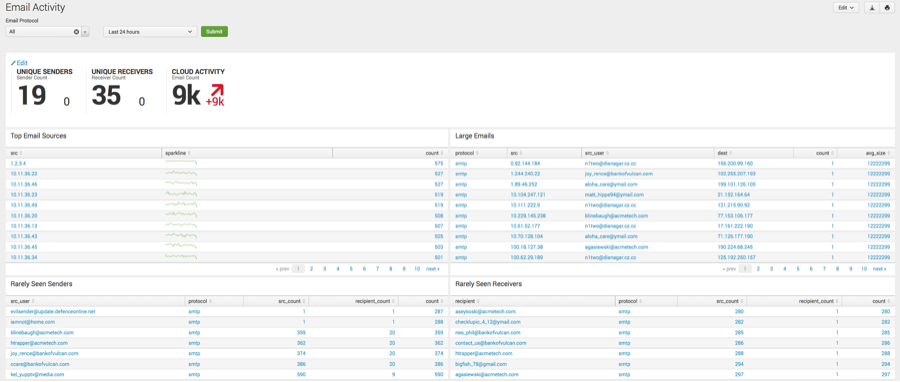Go to page 3 in Large Emails pagination
The image size is (900, 382).
pos(771,268)
